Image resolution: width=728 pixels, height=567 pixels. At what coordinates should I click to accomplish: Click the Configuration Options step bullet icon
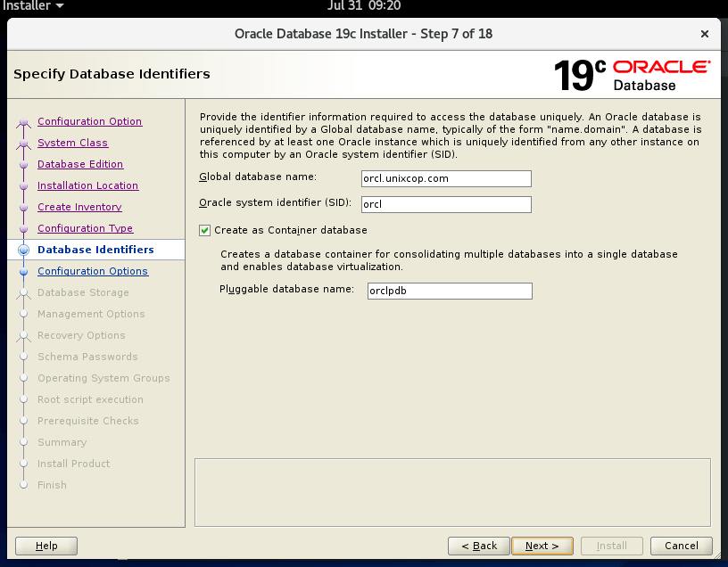coord(24,271)
